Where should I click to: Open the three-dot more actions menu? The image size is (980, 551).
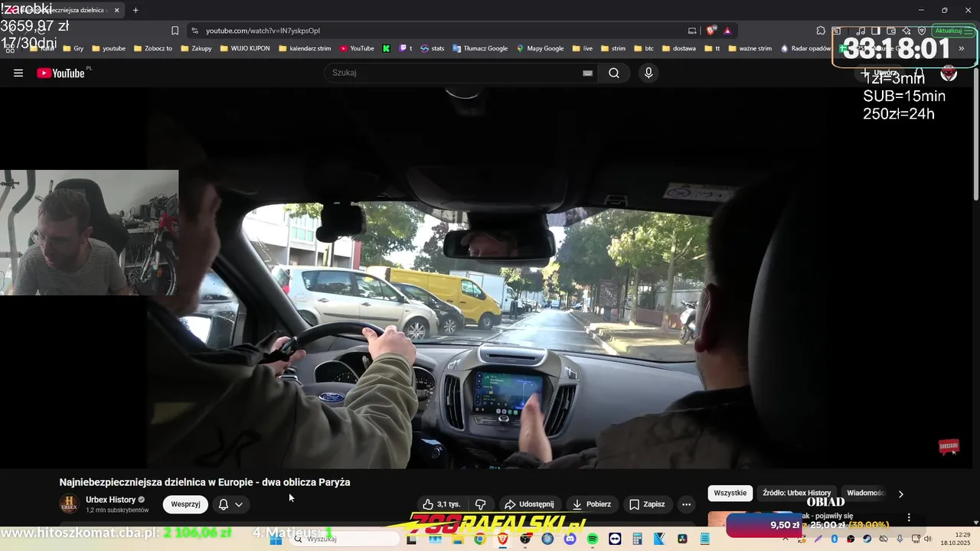point(686,504)
